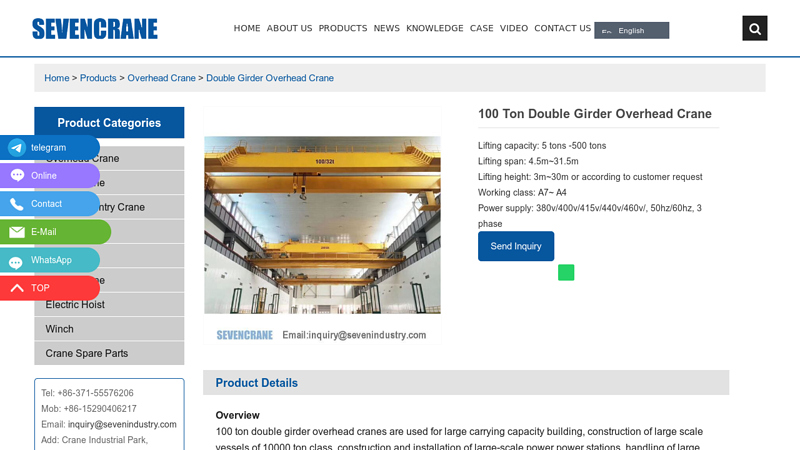800x450 pixels.
Task: Click the Home breadcrumb link
Action: tap(57, 78)
